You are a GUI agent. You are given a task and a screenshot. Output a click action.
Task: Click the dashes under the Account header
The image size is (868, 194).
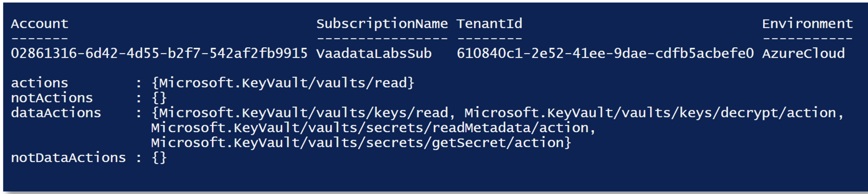39,38
